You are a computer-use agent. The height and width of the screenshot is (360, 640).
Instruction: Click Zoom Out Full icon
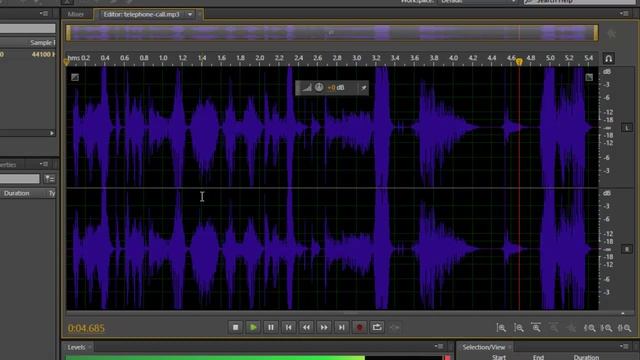point(571,328)
